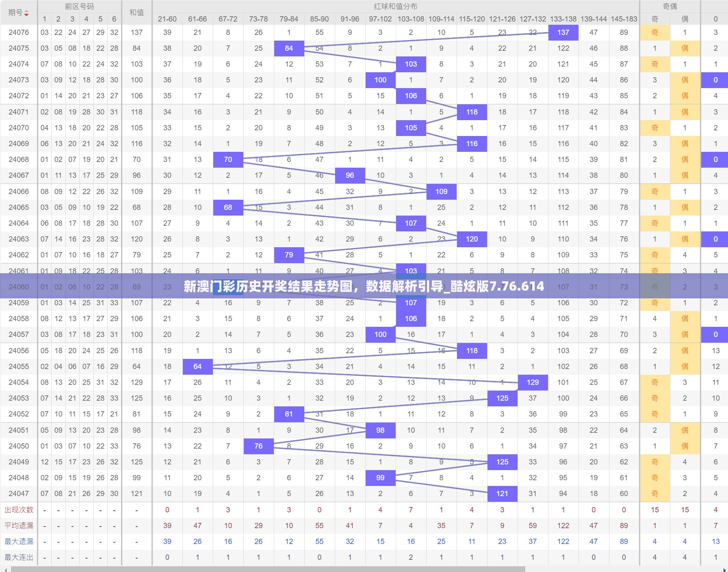Click highlighted 137 cell in row 24076

pos(563,32)
